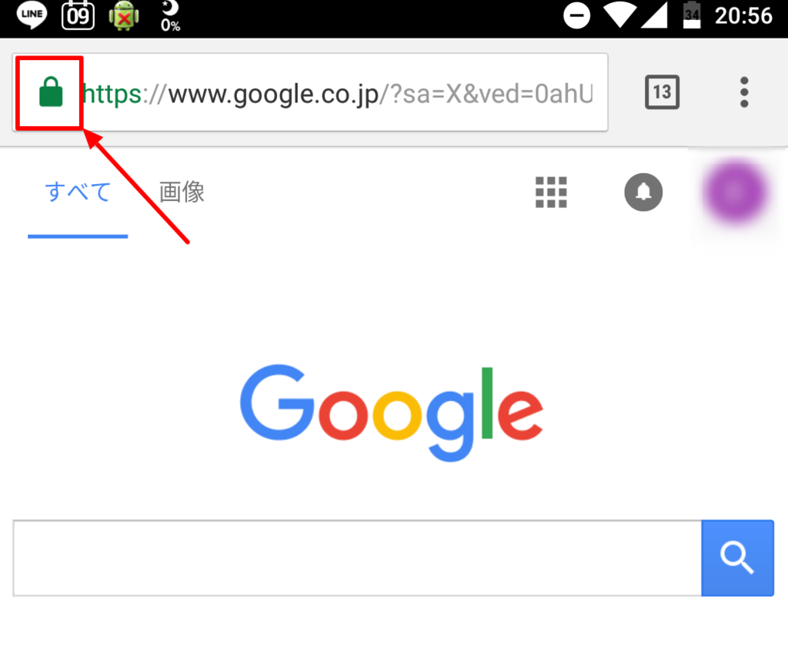Open the Chrome three-dot overflow menu
788x672 pixels.
point(744,92)
